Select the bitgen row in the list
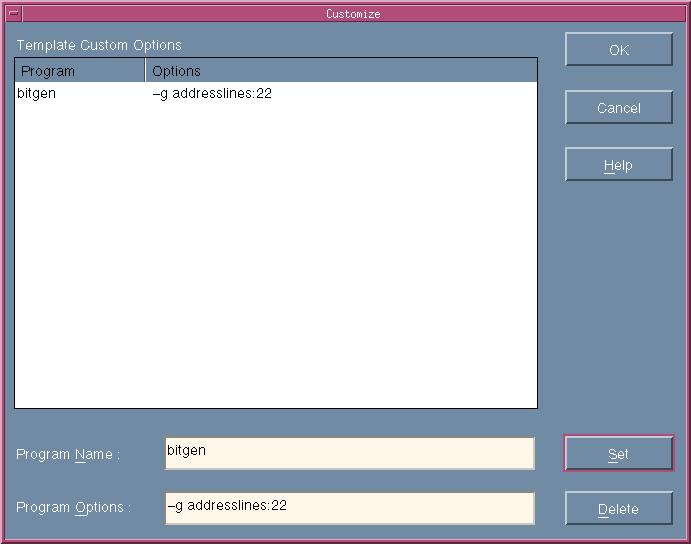Image resolution: width=691 pixels, height=544 pixels. (37, 94)
